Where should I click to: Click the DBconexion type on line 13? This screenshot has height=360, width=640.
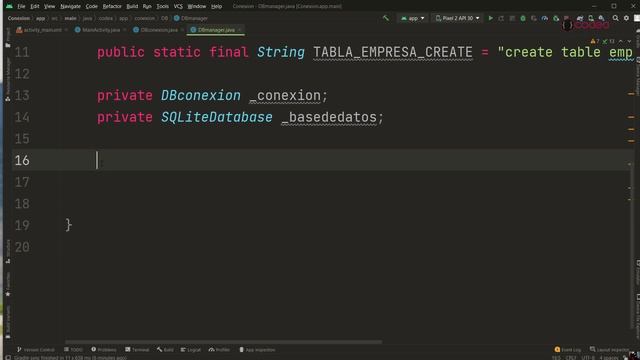tap(201, 96)
